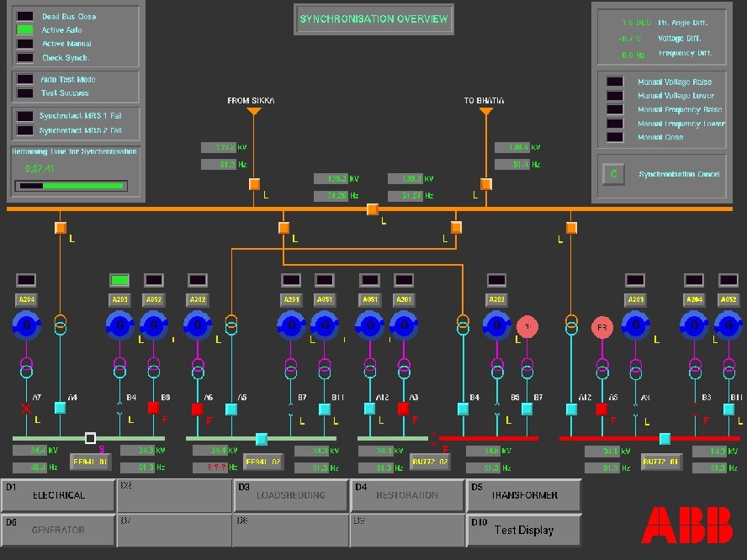747x560 pixels.
Task: Toggle the Active Auto indicator
Action: [x=24, y=29]
